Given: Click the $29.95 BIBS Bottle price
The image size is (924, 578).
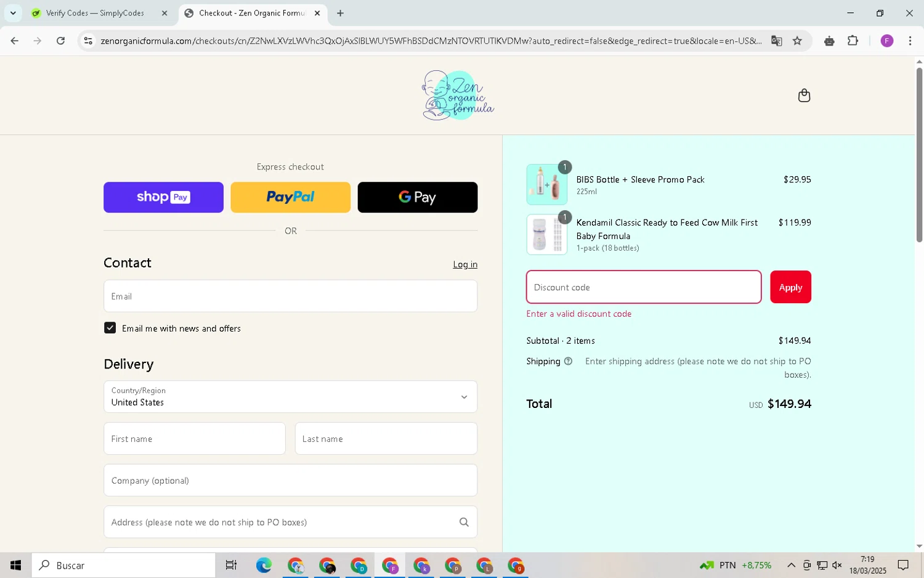Looking at the screenshot, I should tap(797, 179).
